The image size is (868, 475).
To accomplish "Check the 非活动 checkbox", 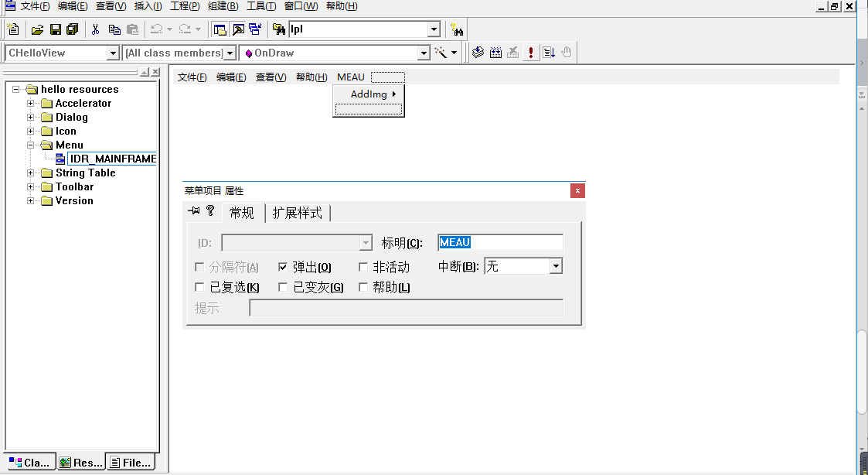I will pyautogui.click(x=363, y=266).
